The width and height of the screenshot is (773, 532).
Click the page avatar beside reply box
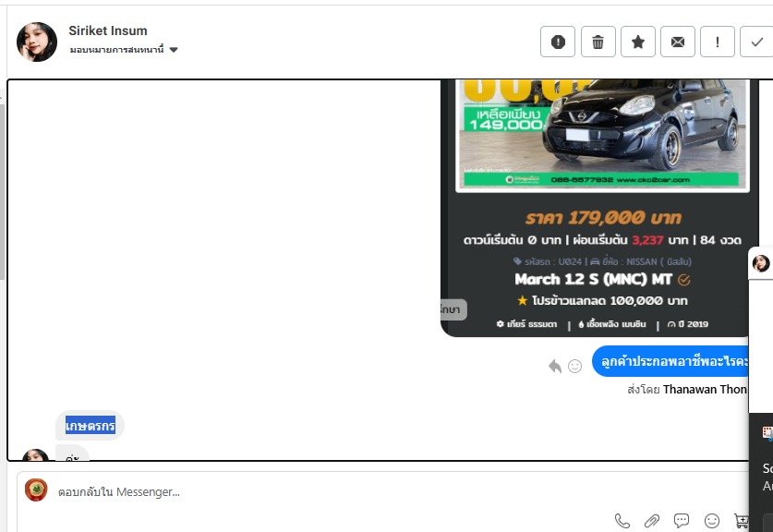pyautogui.click(x=37, y=490)
